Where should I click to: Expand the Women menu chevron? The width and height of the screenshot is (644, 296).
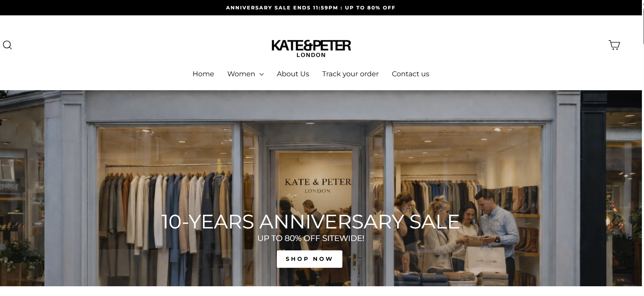point(262,74)
